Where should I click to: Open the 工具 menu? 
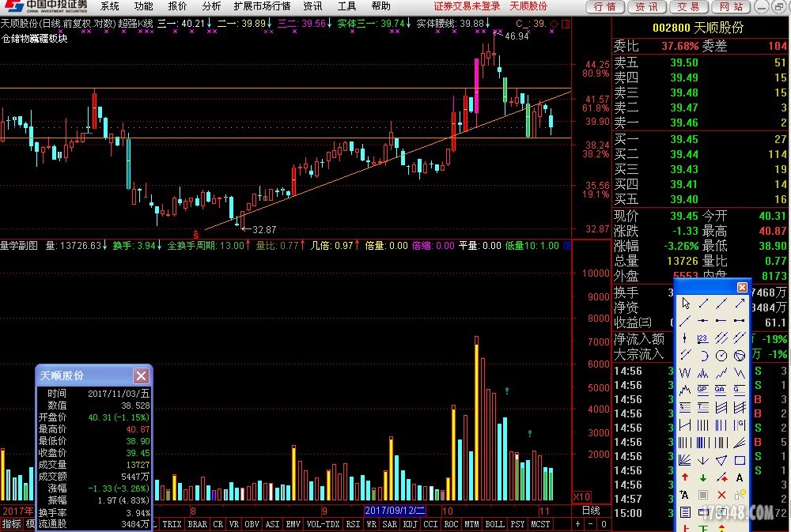click(346, 6)
